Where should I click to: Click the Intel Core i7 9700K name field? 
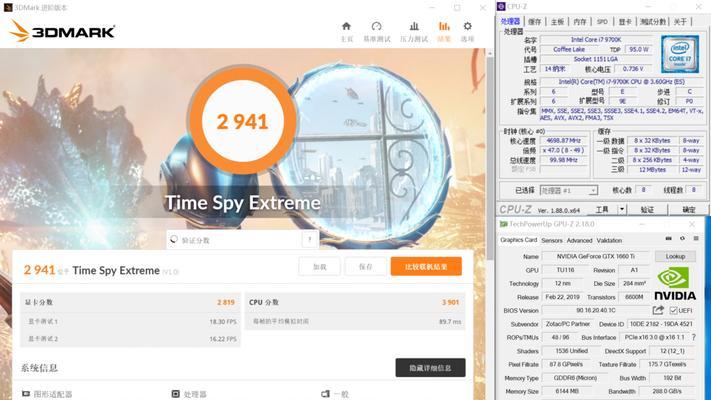[596, 40]
